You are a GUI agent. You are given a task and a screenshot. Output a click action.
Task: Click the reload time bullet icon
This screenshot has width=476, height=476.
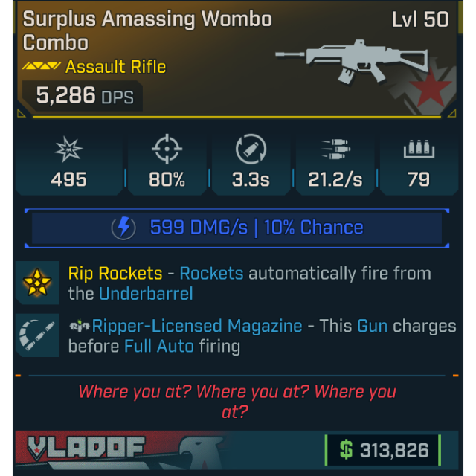point(251,149)
